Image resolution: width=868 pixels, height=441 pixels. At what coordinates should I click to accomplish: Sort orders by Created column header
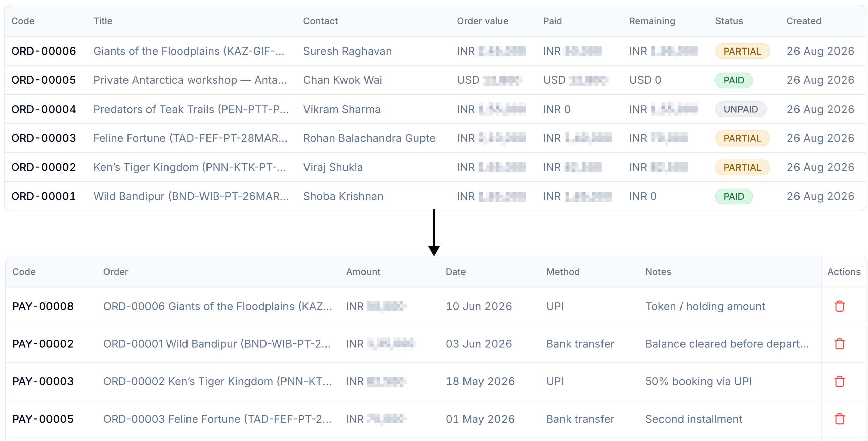point(804,21)
